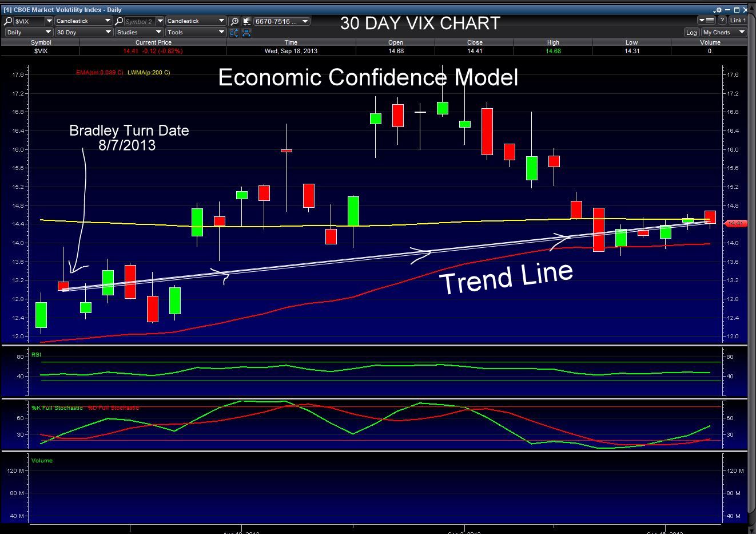Open the chart settings gear icon

coord(718,10)
